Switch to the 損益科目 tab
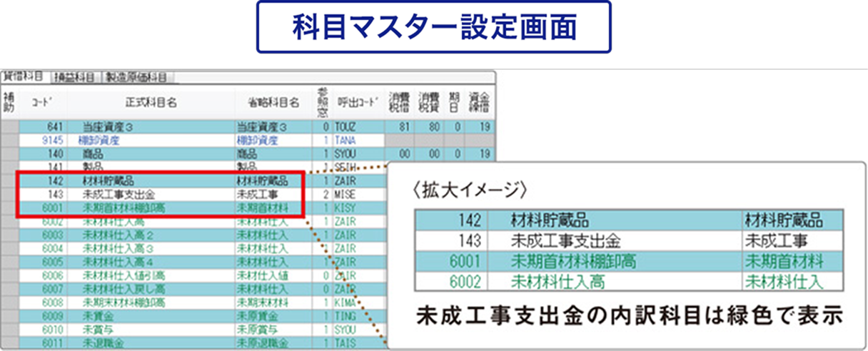 tap(74, 76)
